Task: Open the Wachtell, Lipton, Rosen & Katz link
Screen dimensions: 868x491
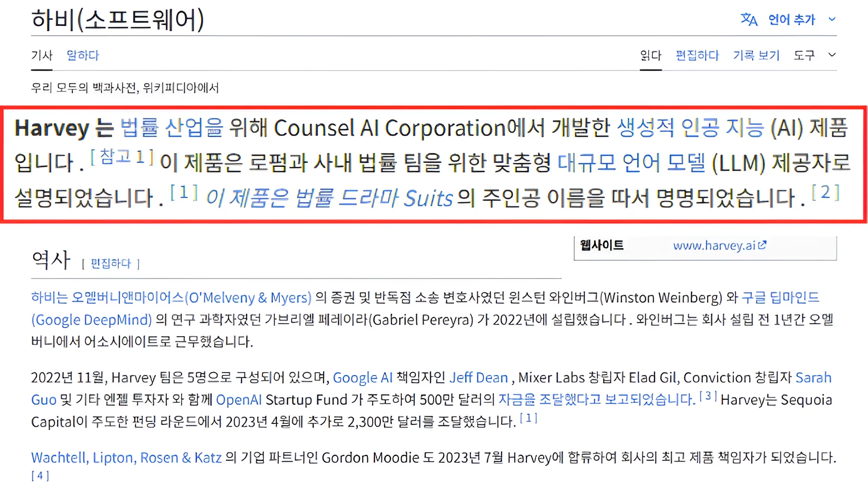Action: click(126, 457)
